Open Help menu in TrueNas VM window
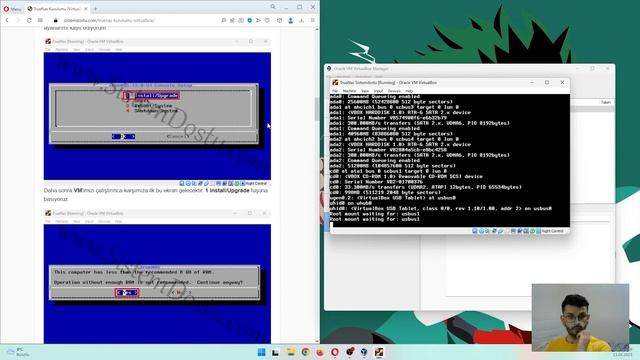640x360 pixels. point(409,91)
